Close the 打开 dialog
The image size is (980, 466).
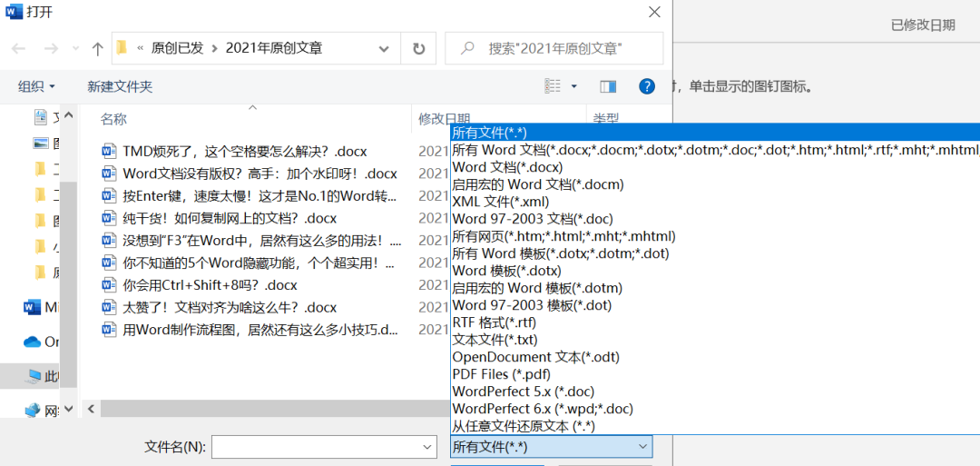pyautogui.click(x=654, y=11)
